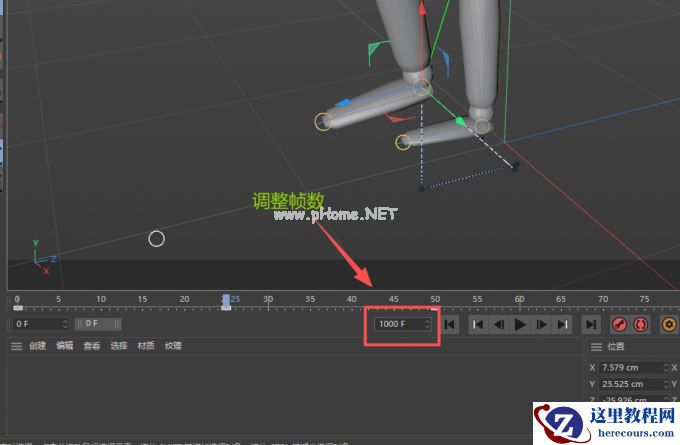The height and width of the screenshot is (445, 680).
Task: Open the 选择 menu
Action: click(119, 346)
